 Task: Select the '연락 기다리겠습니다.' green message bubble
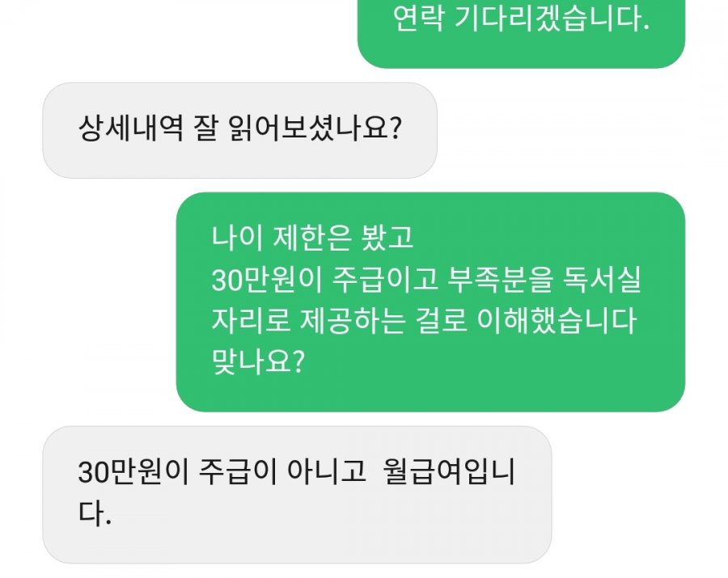[521, 33]
